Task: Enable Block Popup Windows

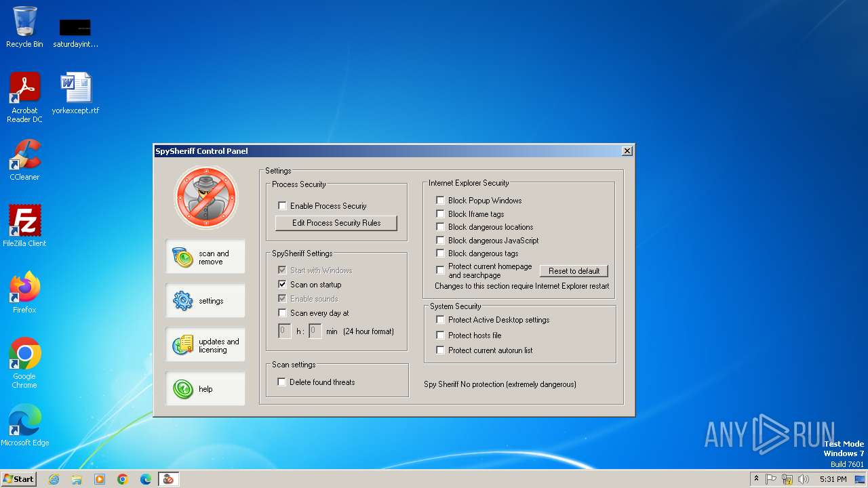Action: (441, 201)
